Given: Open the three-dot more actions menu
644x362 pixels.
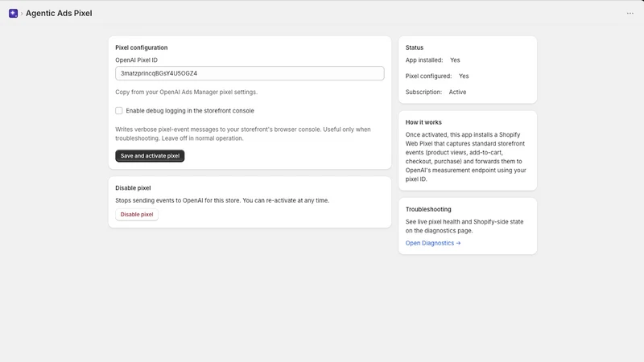Looking at the screenshot, I should point(630,13).
